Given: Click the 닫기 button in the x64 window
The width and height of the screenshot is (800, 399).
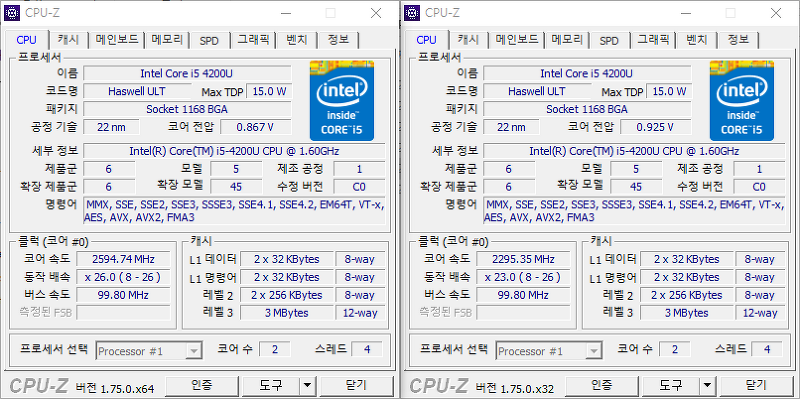Looking at the screenshot, I should tap(356, 385).
